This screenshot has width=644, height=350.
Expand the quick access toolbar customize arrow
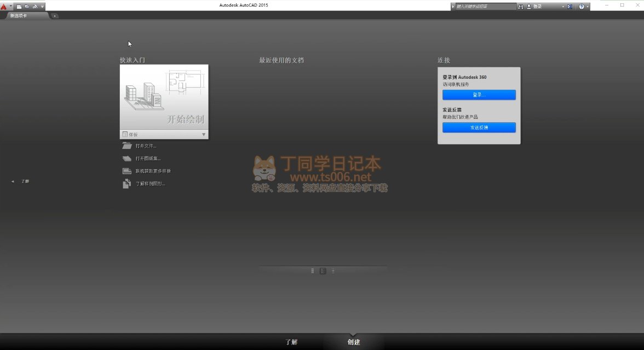(x=42, y=7)
